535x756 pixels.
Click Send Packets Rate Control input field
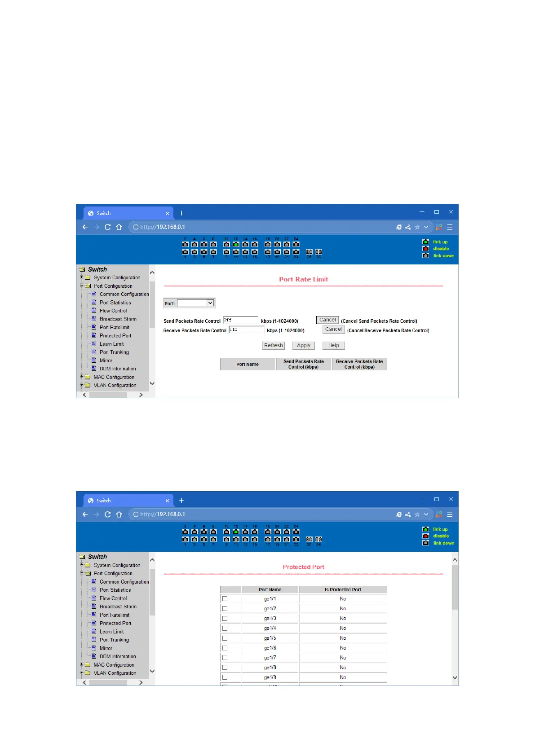click(x=240, y=321)
